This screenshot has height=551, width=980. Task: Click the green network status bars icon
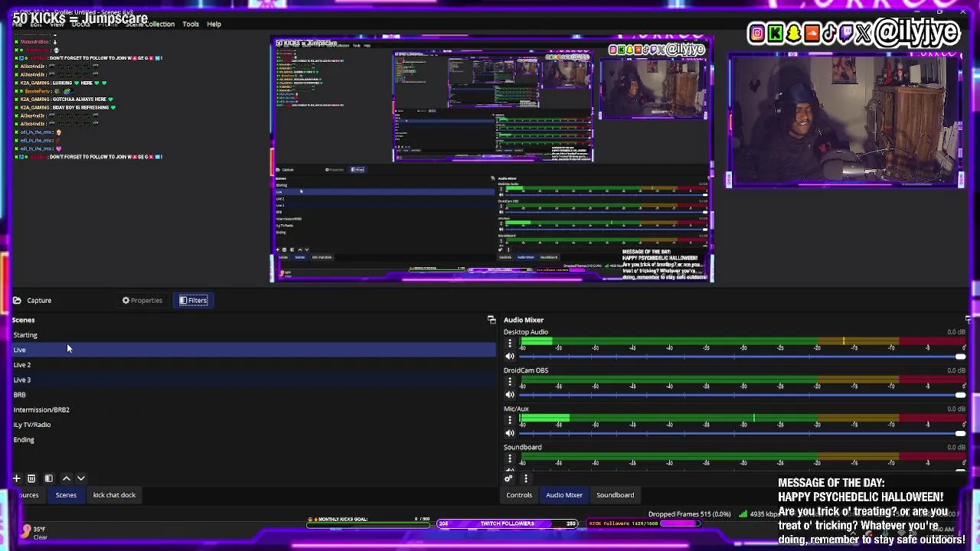(743, 514)
